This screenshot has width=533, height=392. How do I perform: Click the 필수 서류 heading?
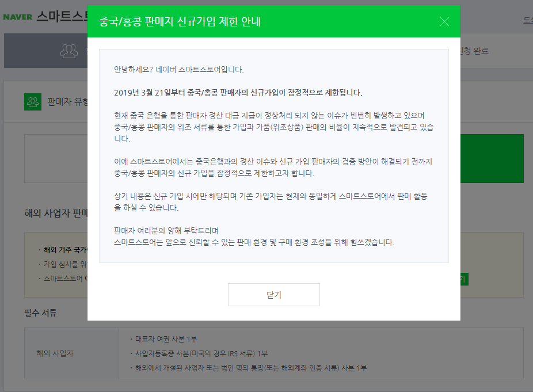click(40, 313)
